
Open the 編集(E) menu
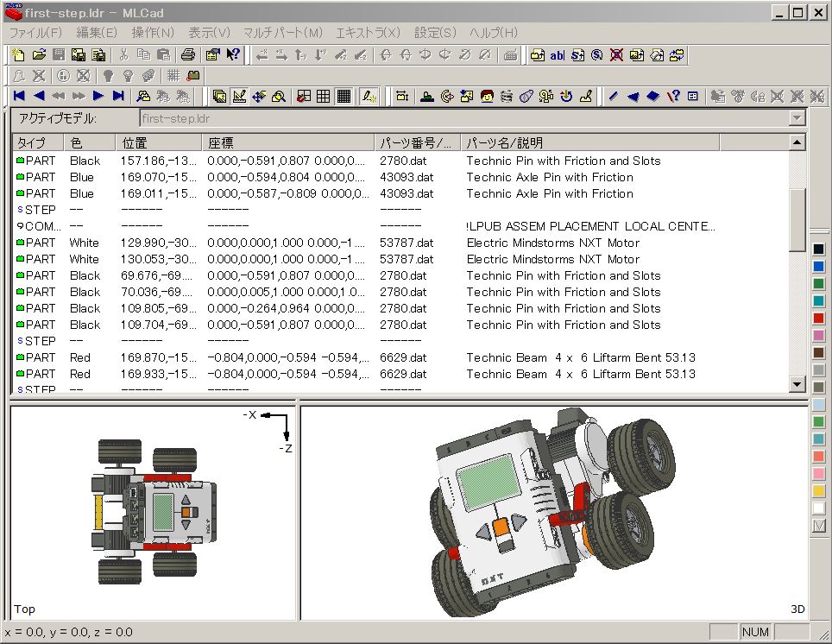click(96, 33)
